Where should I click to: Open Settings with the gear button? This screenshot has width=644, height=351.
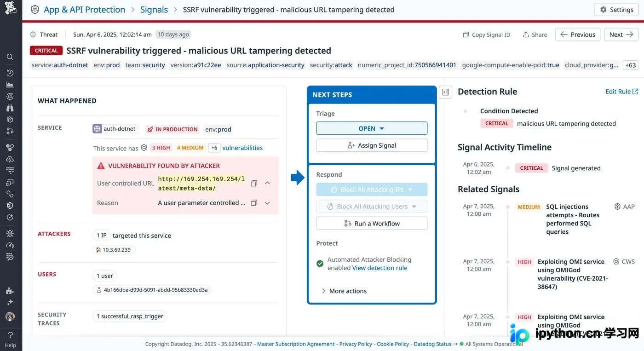(616, 10)
